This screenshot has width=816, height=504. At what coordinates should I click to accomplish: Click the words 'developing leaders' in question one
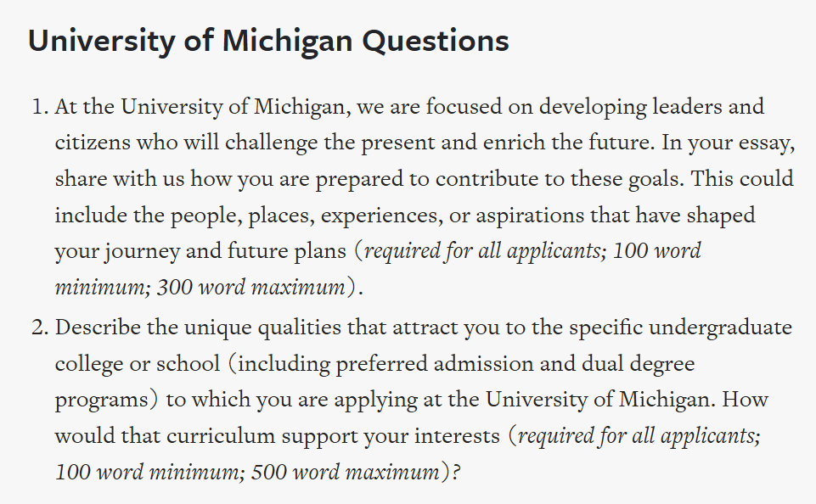[630, 108]
